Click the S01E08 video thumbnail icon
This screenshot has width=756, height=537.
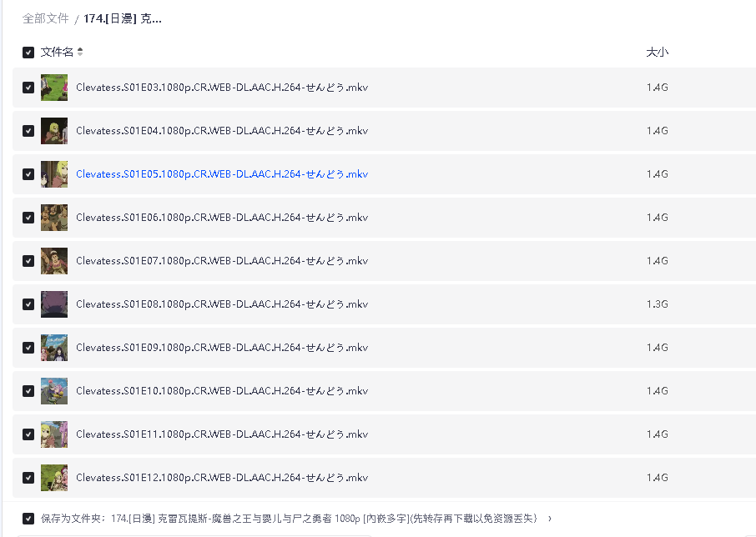pyautogui.click(x=54, y=304)
